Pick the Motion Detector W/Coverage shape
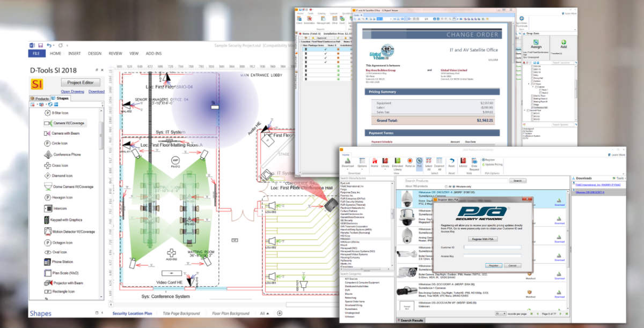The height and width of the screenshot is (328, 644). (x=70, y=232)
